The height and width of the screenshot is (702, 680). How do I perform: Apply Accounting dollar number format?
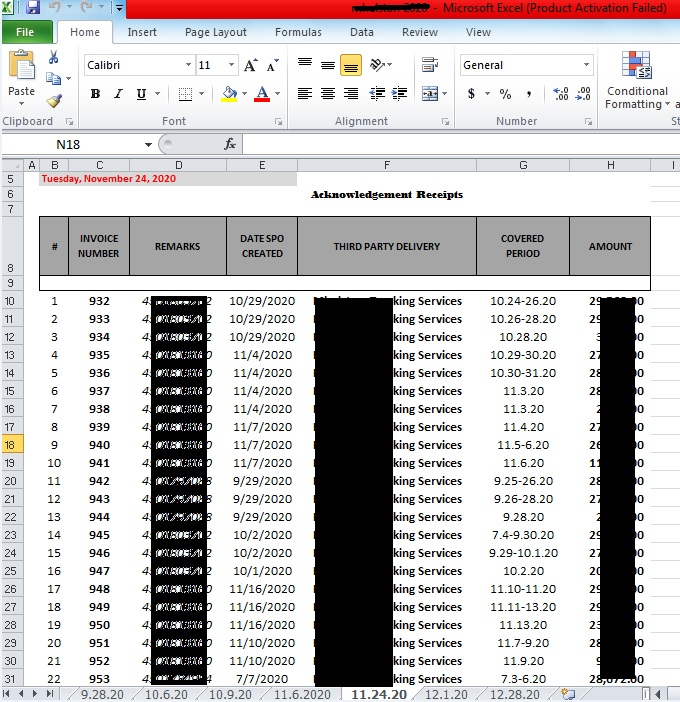pos(471,94)
